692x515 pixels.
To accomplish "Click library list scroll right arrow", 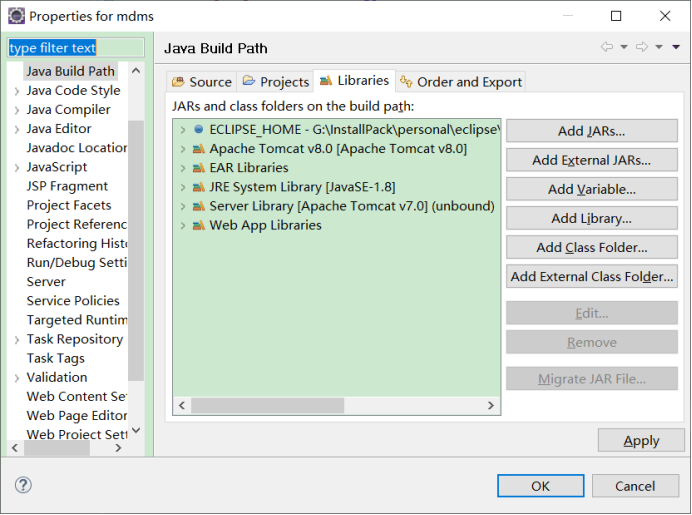I will coord(491,405).
